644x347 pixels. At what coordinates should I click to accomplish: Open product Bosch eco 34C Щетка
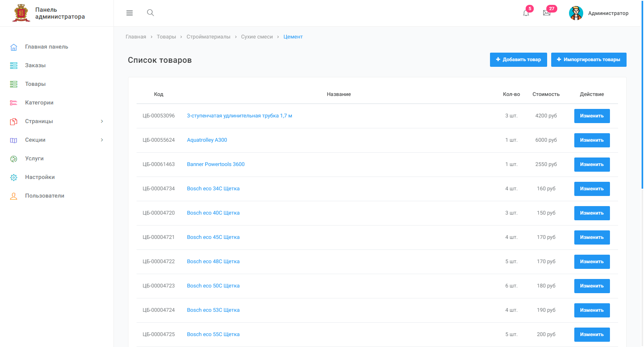tap(213, 189)
